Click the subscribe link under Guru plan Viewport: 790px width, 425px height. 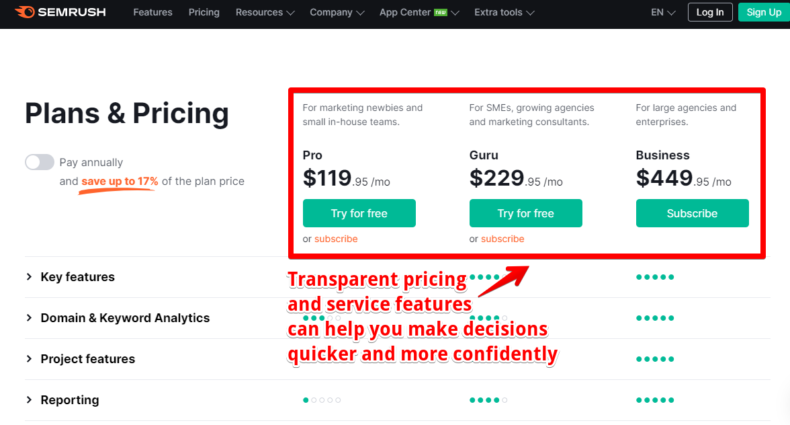pos(502,239)
